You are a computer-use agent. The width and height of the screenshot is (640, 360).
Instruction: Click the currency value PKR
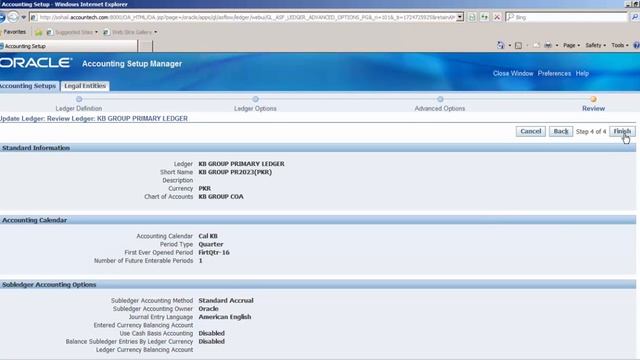tap(204, 189)
